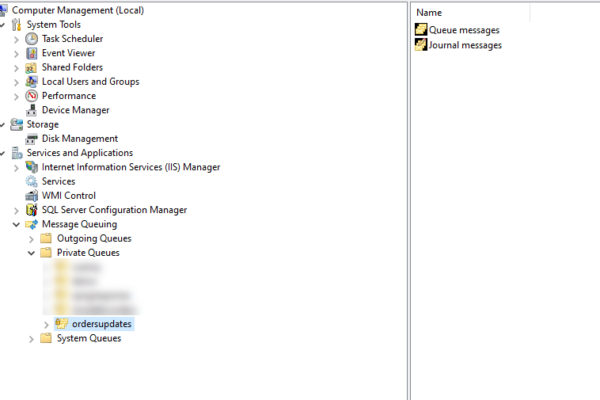Select the Event Viewer icon

[x=32, y=53]
